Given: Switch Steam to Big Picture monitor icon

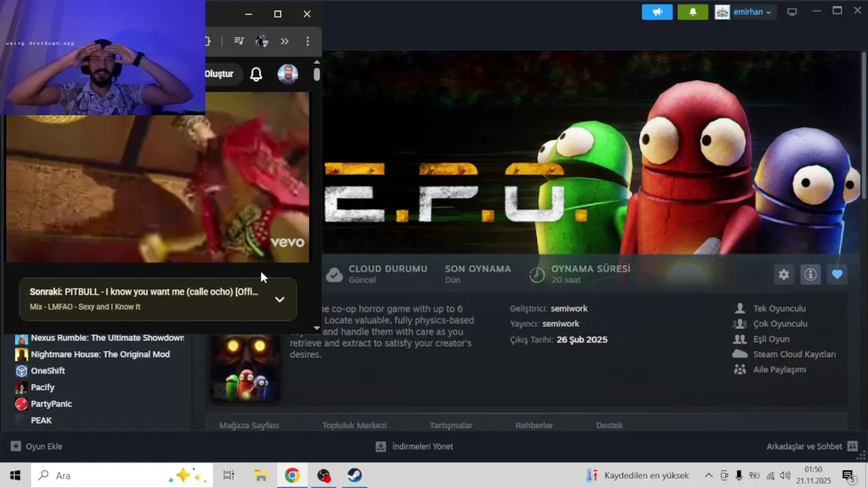Looking at the screenshot, I should click(x=792, y=12).
